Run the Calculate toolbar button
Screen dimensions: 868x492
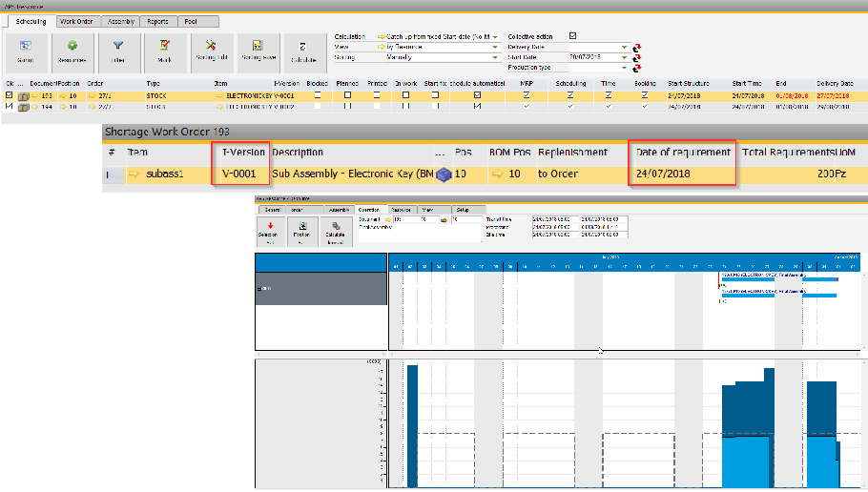pyautogui.click(x=303, y=52)
